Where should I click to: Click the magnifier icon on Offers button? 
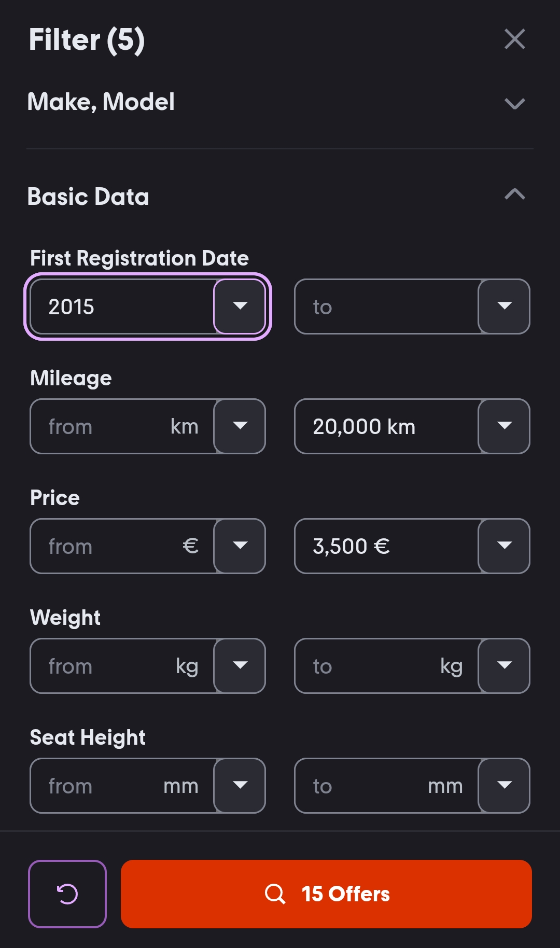275,894
